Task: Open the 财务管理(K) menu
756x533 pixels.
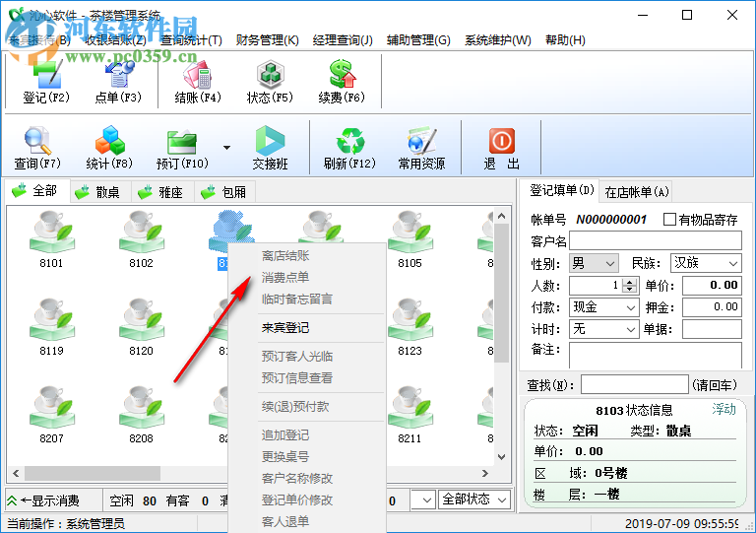Action: click(267, 40)
